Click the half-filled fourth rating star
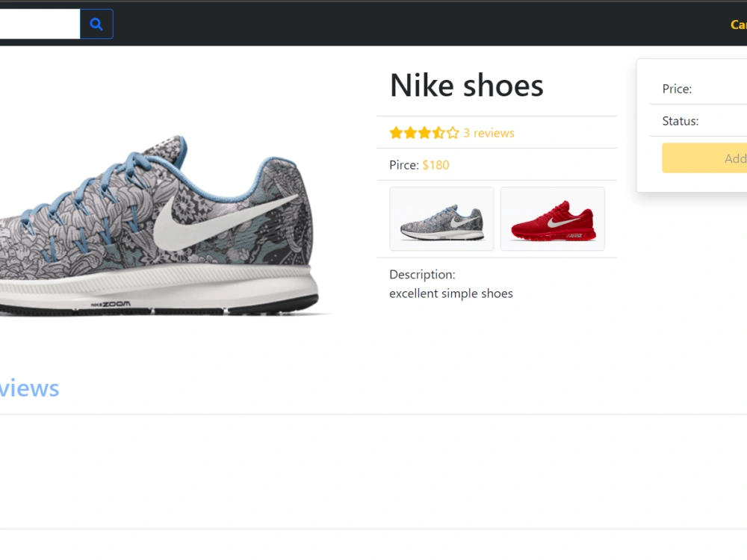The width and height of the screenshot is (747, 560). point(438,133)
